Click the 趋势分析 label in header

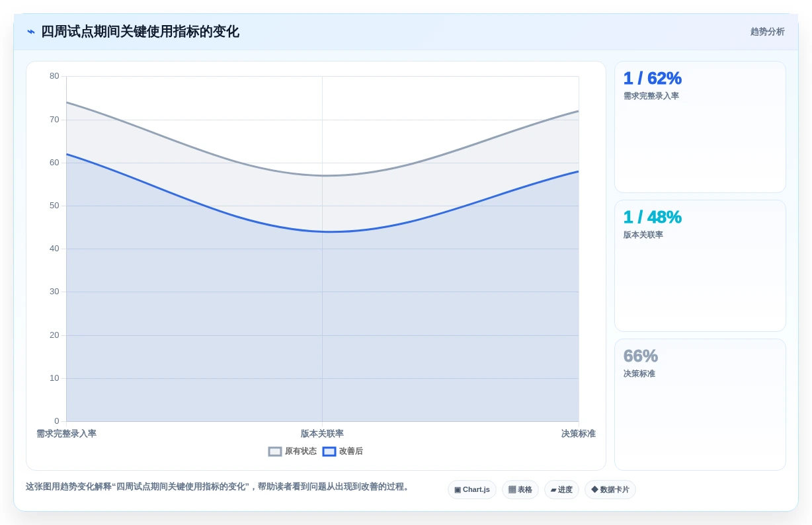(x=767, y=32)
